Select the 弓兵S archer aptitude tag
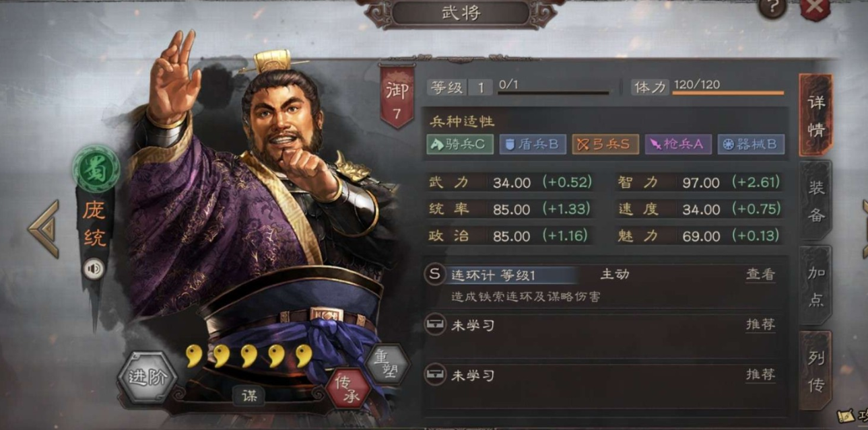This screenshot has height=430, width=868. pyautogui.click(x=605, y=144)
